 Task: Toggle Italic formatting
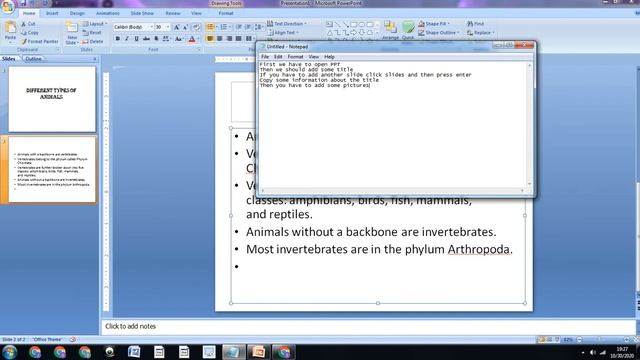tap(127, 38)
